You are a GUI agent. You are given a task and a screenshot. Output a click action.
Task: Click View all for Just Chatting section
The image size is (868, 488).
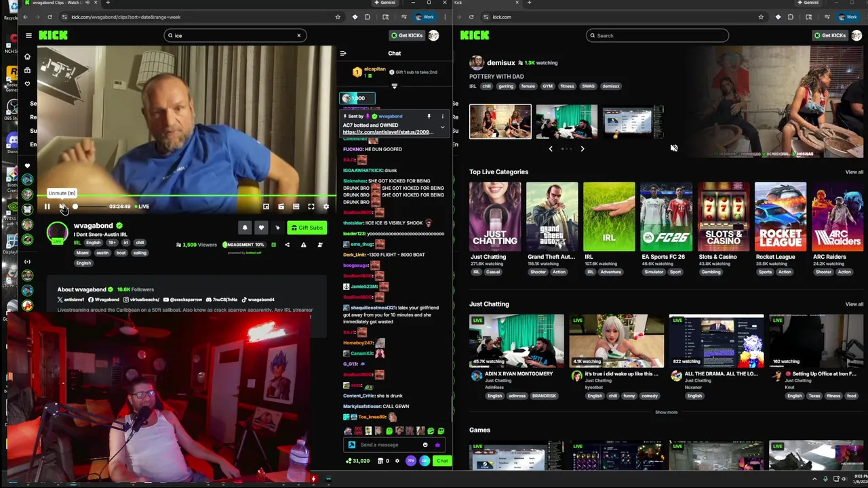pos(854,304)
